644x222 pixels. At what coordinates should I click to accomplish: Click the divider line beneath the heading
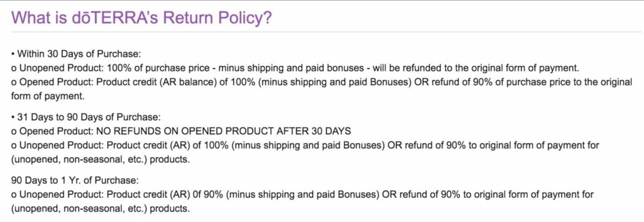322,32
